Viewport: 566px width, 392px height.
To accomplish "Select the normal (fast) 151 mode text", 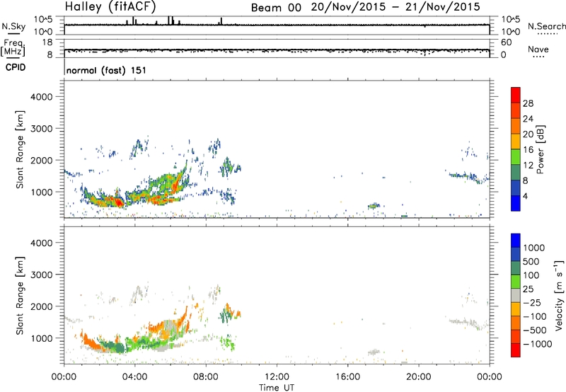I will [x=106, y=70].
